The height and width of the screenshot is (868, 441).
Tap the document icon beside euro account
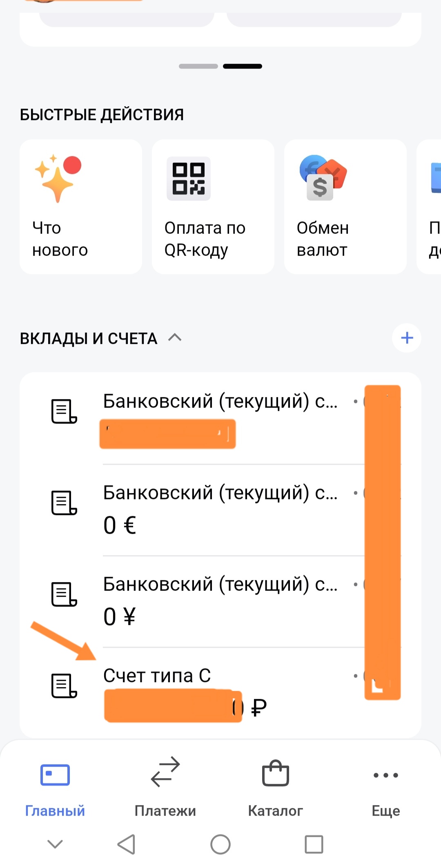tap(64, 502)
